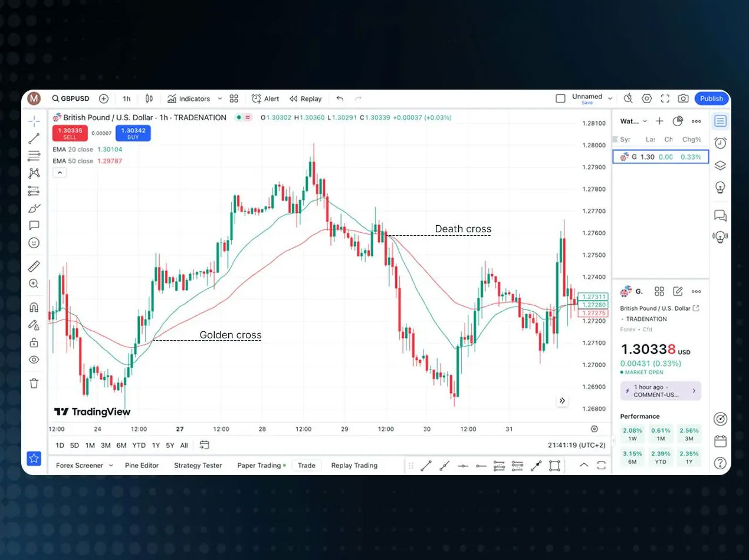Switch to the Pine Editor tab
Image resolution: width=749 pixels, height=560 pixels.
142,465
